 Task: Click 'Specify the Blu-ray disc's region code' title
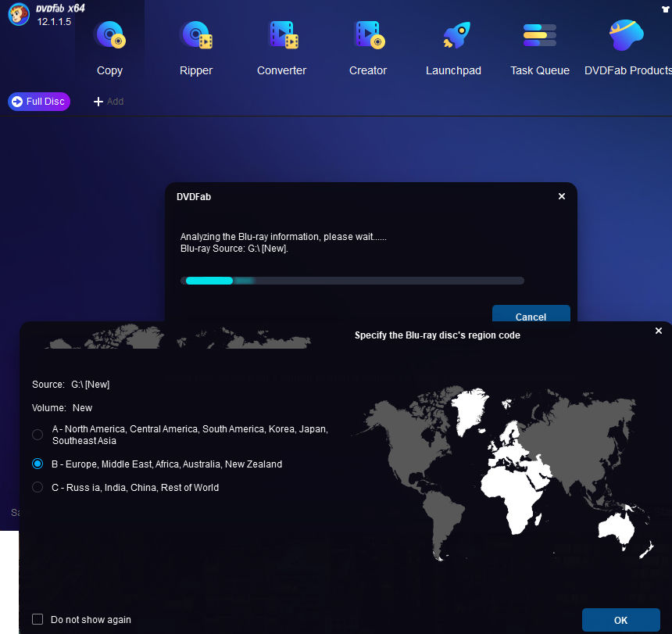(x=437, y=335)
